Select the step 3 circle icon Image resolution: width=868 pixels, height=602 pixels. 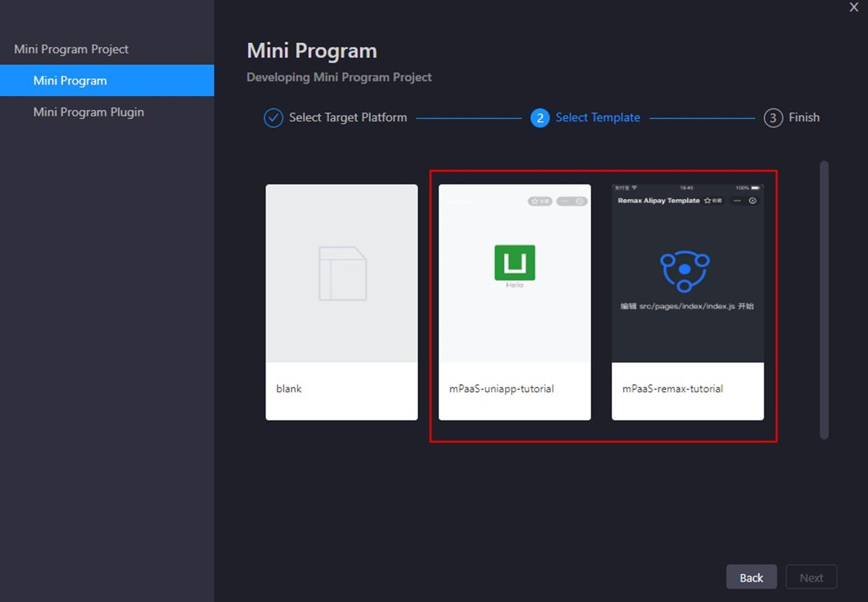pyautogui.click(x=773, y=118)
